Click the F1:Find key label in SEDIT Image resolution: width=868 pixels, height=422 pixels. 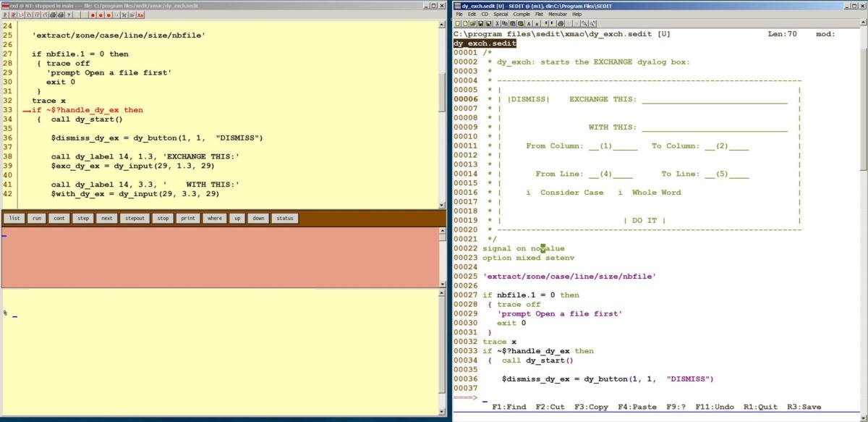tap(509, 407)
